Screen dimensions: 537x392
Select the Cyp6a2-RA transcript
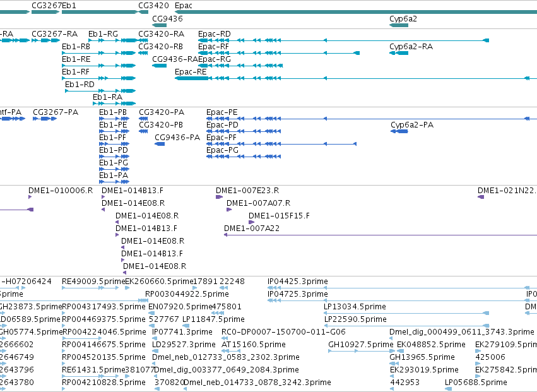click(399, 53)
